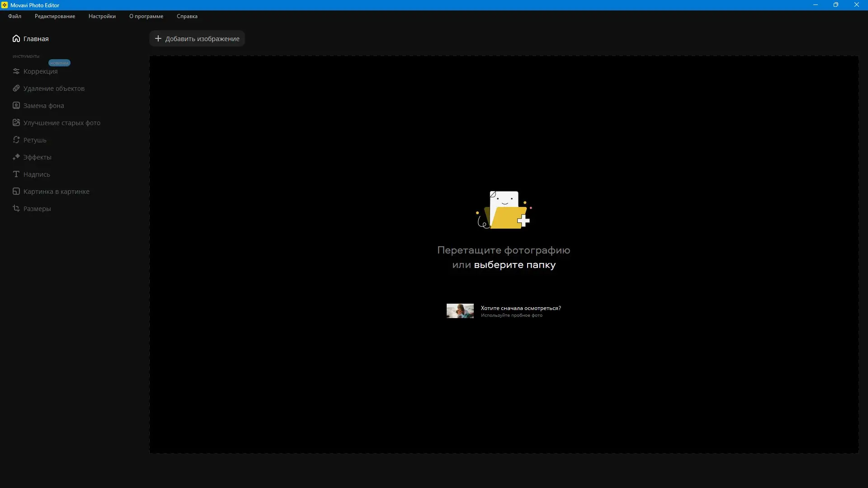The image size is (868, 488).
Task: Open the Настройки menu
Action: point(102,16)
